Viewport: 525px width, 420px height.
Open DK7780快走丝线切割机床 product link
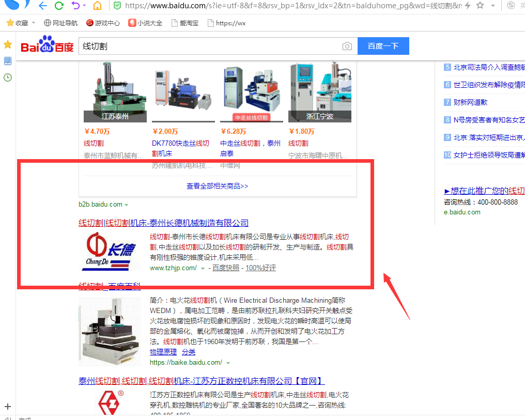coord(180,148)
